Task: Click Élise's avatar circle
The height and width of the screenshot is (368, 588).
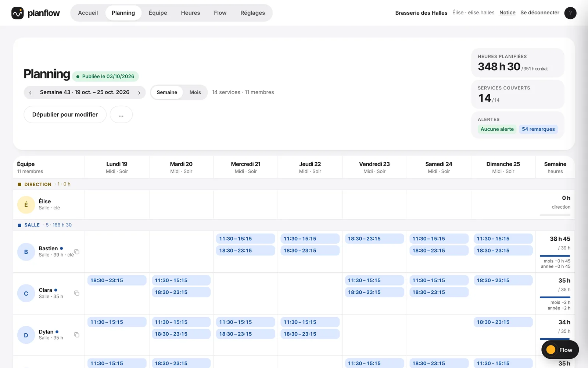Action: pyautogui.click(x=26, y=205)
